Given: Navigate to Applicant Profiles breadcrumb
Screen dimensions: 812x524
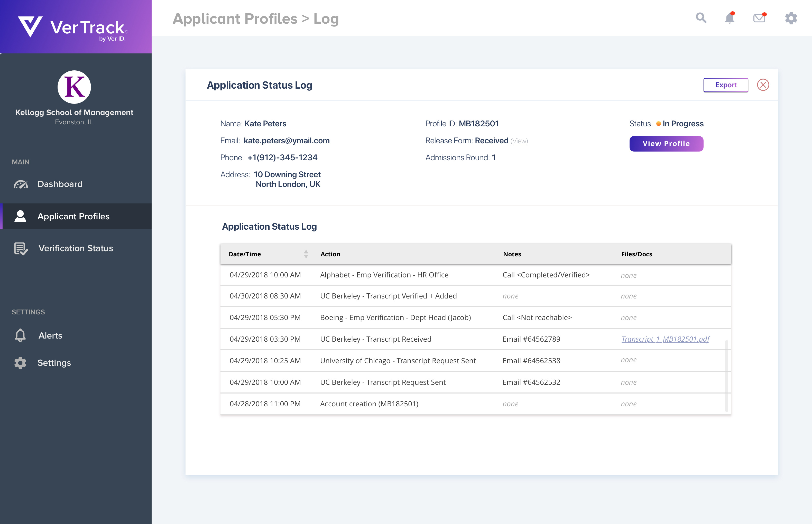Looking at the screenshot, I should pos(235,19).
